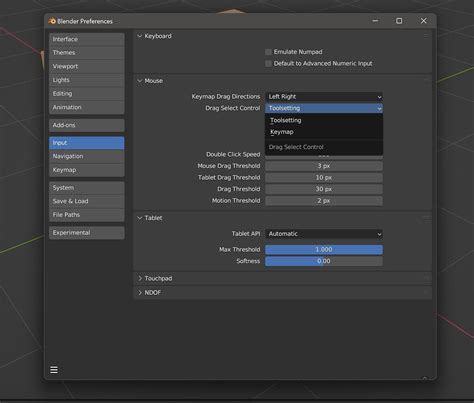474x403 pixels.
Task: Open the Experimental section
Action: click(87, 233)
